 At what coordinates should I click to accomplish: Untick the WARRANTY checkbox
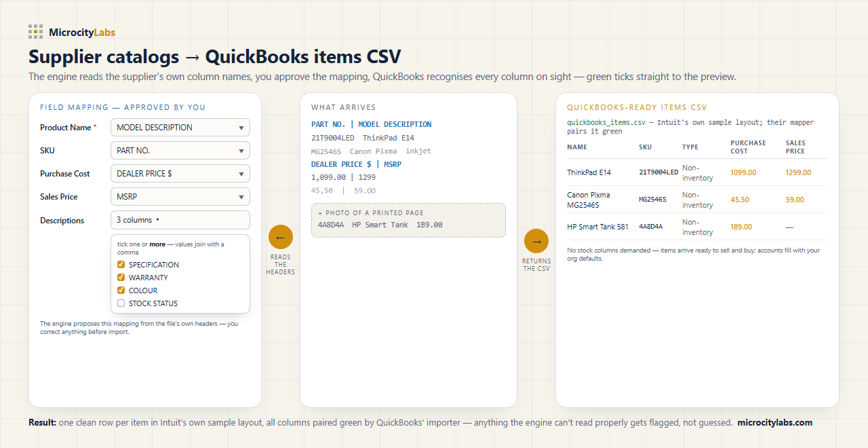pyautogui.click(x=121, y=278)
